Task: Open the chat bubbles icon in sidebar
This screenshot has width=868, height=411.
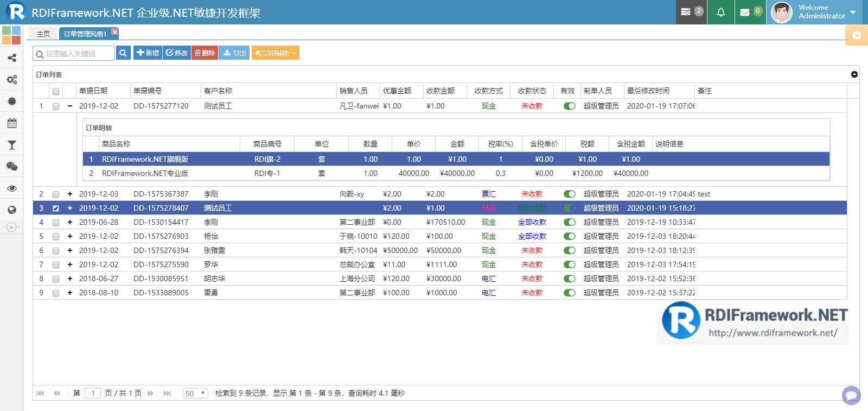Action: (11, 167)
